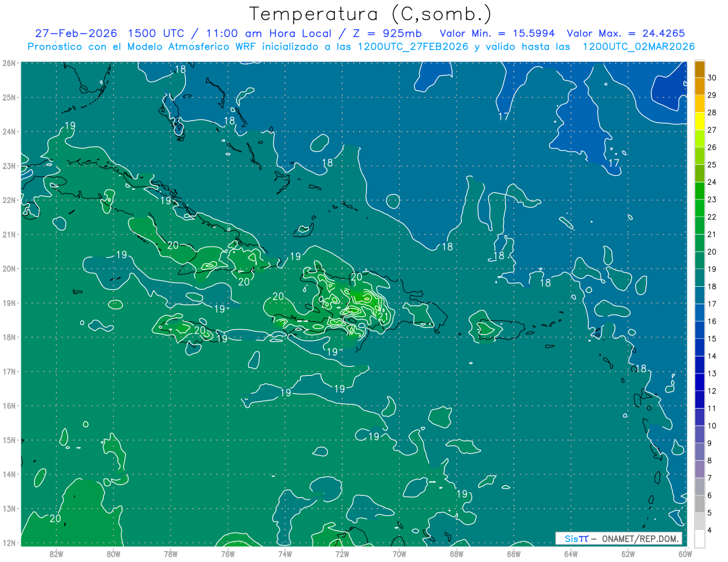The width and height of the screenshot is (728, 562).
Task: Select the "Valor Min. = 15.5994" value
Action: point(496,33)
